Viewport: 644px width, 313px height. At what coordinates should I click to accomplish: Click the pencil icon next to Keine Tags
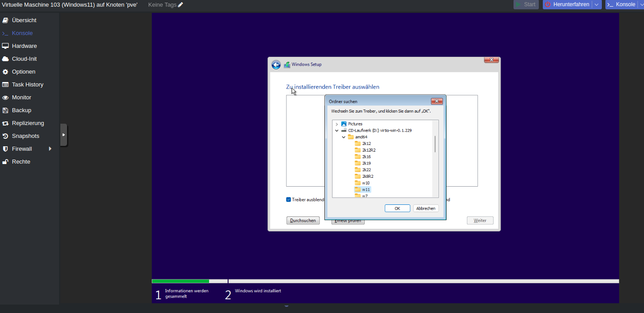click(x=181, y=4)
